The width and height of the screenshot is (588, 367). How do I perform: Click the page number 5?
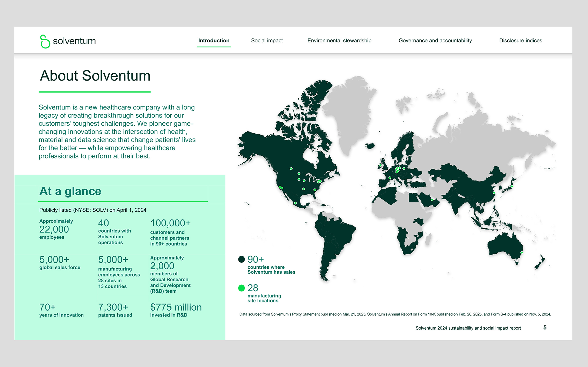(x=545, y=328)
